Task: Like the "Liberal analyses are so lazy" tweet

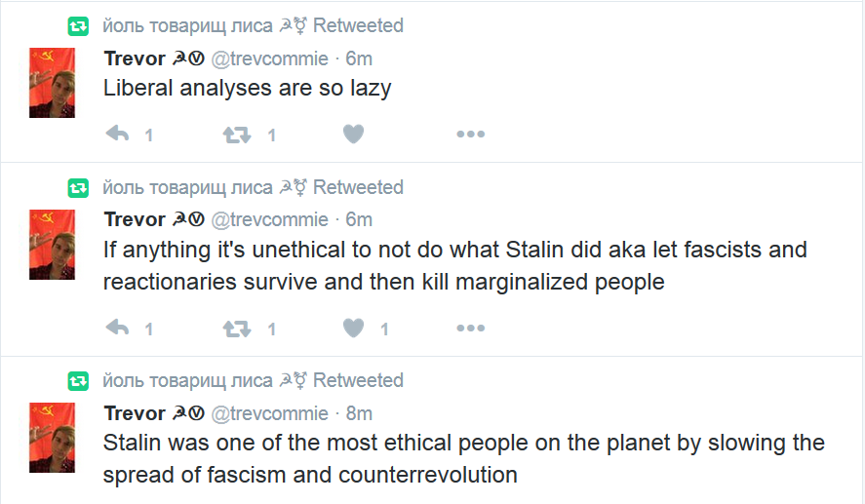Action: pos(353,134)
